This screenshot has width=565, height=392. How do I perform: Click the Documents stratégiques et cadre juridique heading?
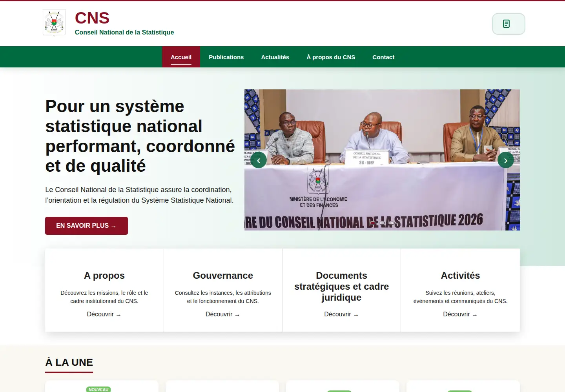pyautogui.click(x=342, y=287)
